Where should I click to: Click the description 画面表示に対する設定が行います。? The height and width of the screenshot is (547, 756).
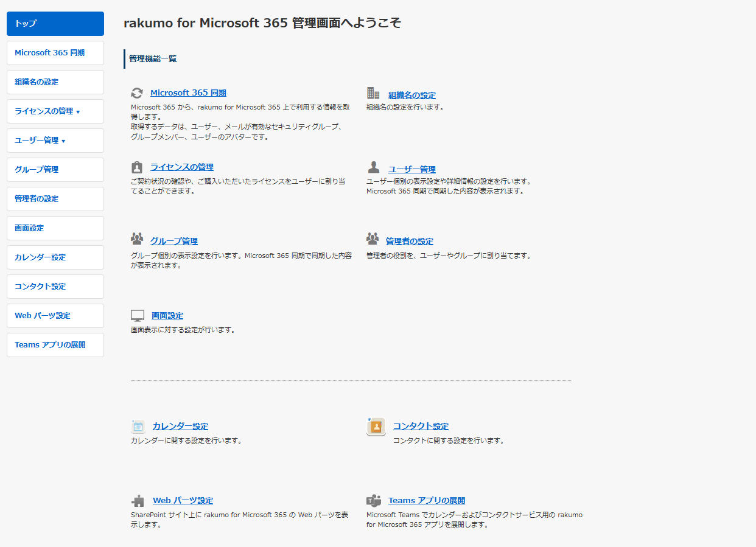pyautogui.click(x=183, y=330)
